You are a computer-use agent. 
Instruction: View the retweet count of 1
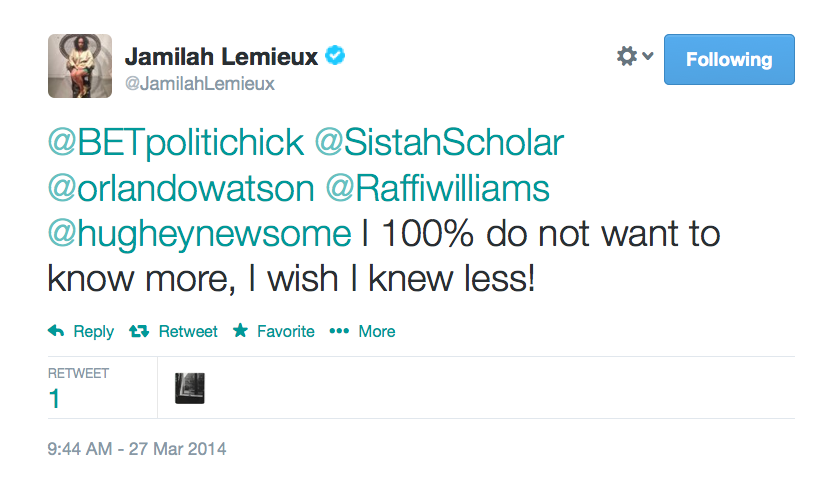(55, 399)
